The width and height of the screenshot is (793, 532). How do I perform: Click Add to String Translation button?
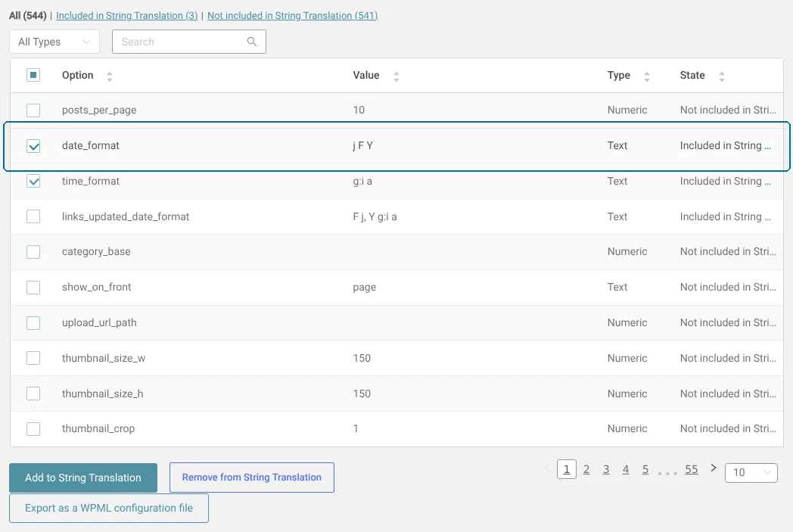pos(83,478)
